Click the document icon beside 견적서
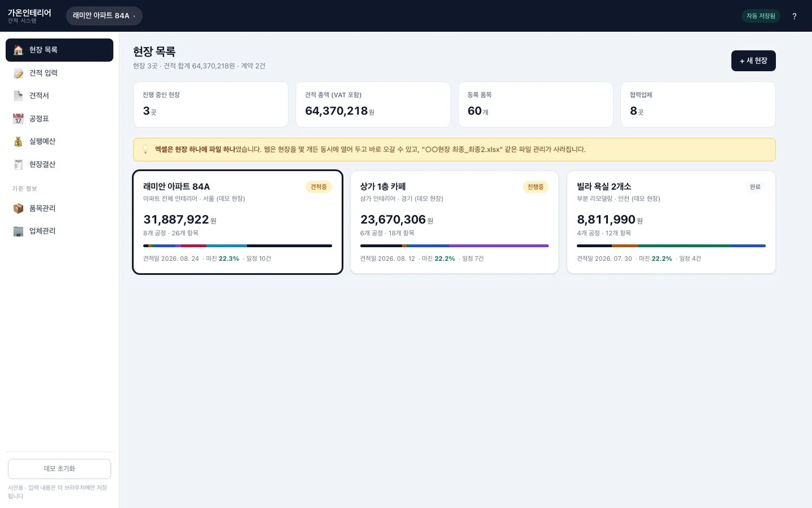 click(x=18, y=96)
